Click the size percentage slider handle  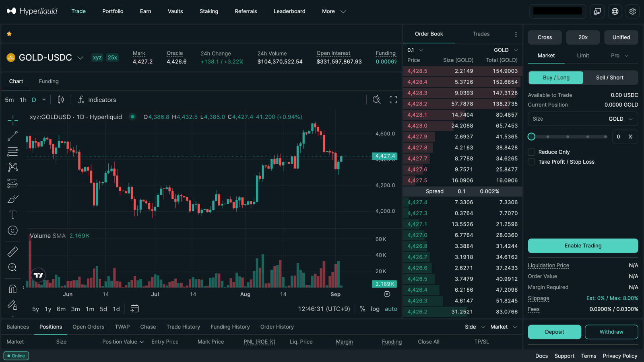tap(531, 137)
